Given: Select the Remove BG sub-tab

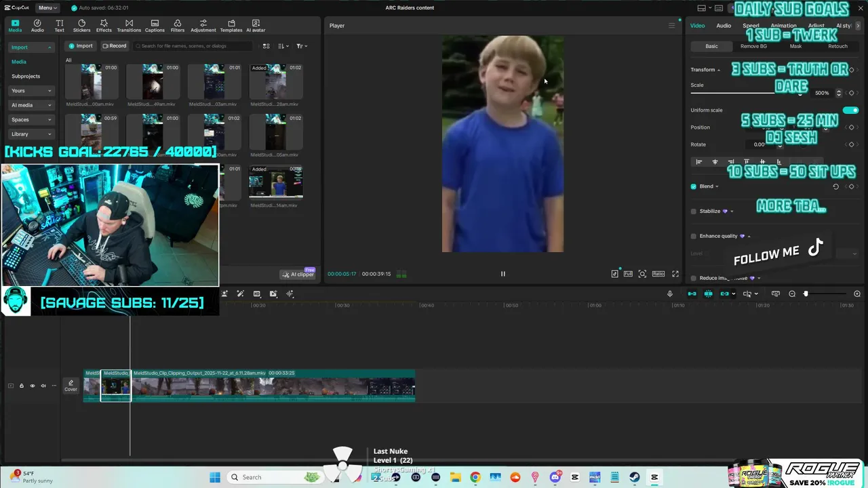Looking at the screenshot, I should click(x=753, y=46).
